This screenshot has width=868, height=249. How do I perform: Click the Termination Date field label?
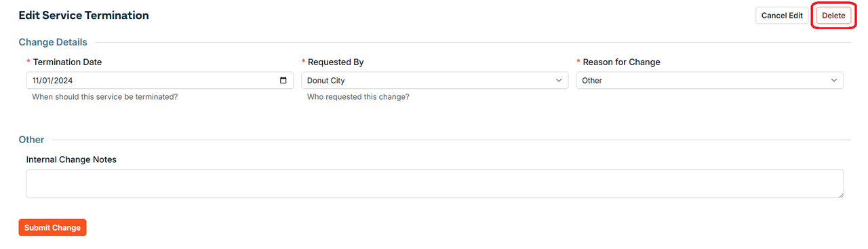(67, 62)
